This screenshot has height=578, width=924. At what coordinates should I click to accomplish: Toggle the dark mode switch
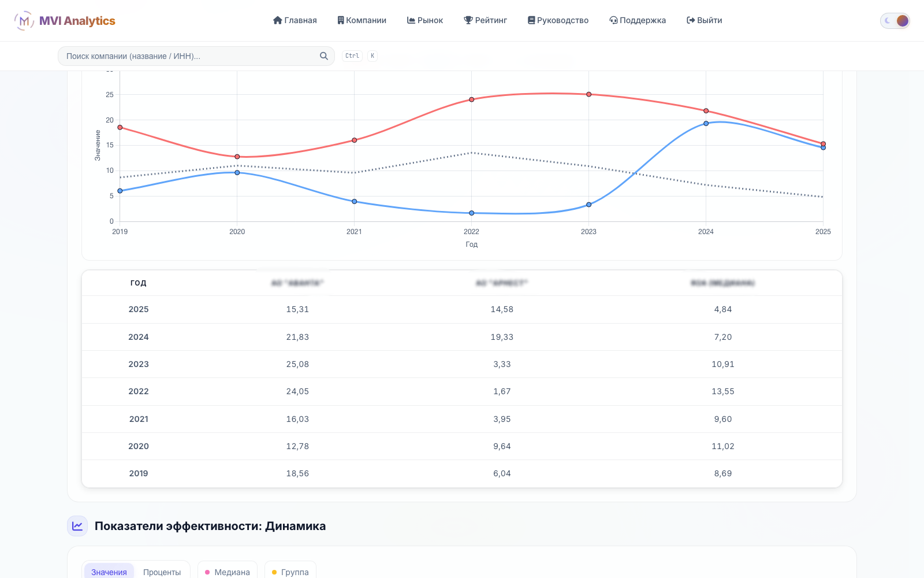[895, 21]
